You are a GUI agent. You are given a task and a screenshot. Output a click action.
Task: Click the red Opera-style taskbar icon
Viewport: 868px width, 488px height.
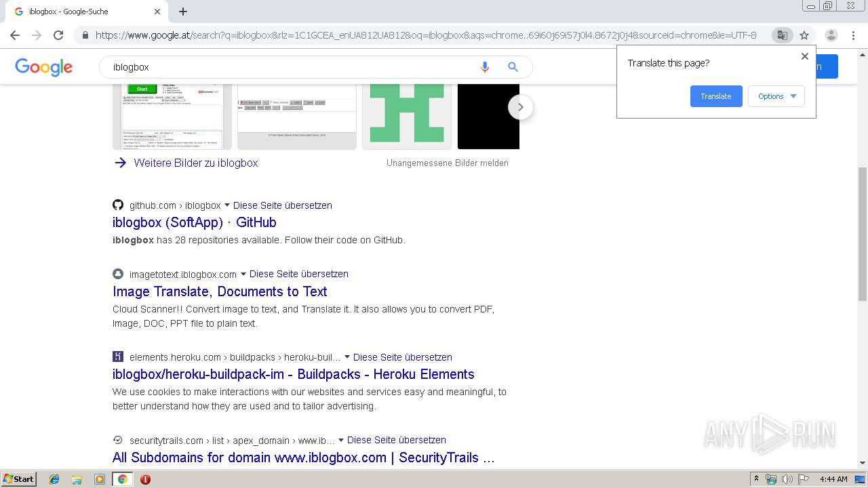tap(145, 479)
